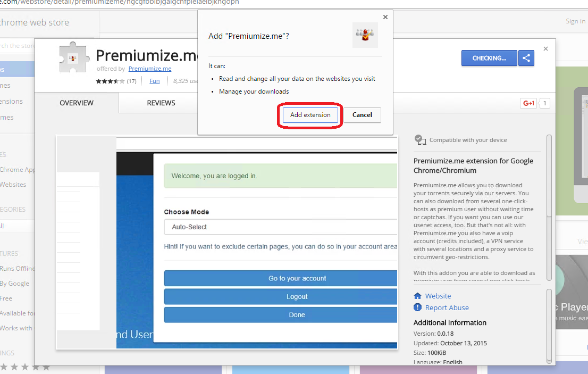Click the Logout button in screenshot

[281, 296]
